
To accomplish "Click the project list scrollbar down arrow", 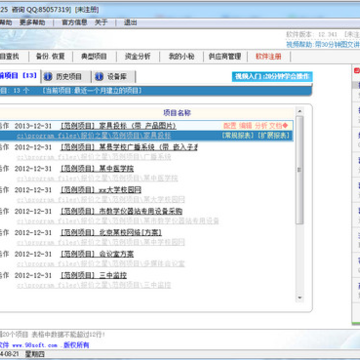I will coord(299,297).
